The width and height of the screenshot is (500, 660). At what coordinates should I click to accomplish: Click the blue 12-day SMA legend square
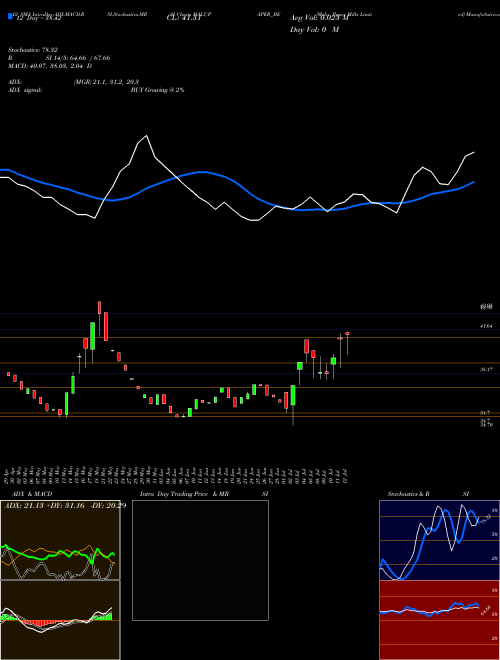pyautogui.click(x=11, y=16)
